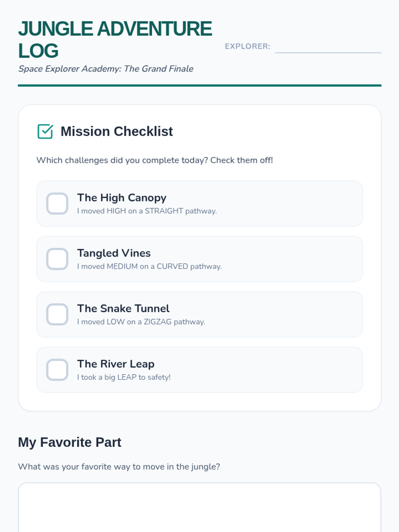399x532 pixels.
Task: Click the Jungle Adventure Log title
Action: click(x=115, y=39)
